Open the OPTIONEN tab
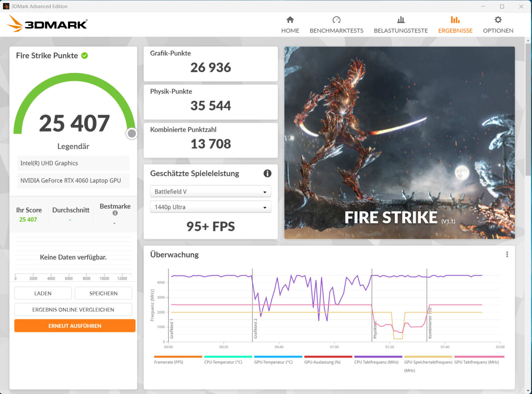Viewport: 532px width, 394px height. coord(498,25)
